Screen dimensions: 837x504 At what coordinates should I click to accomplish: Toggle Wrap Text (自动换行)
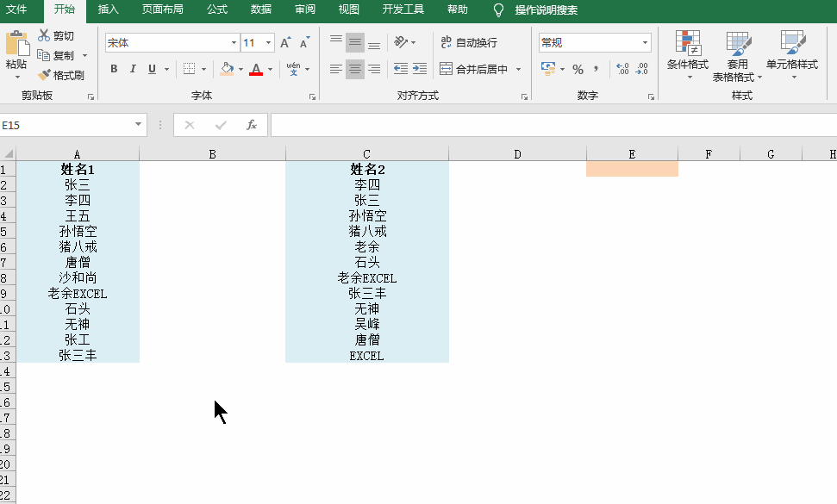click(469, 42)
